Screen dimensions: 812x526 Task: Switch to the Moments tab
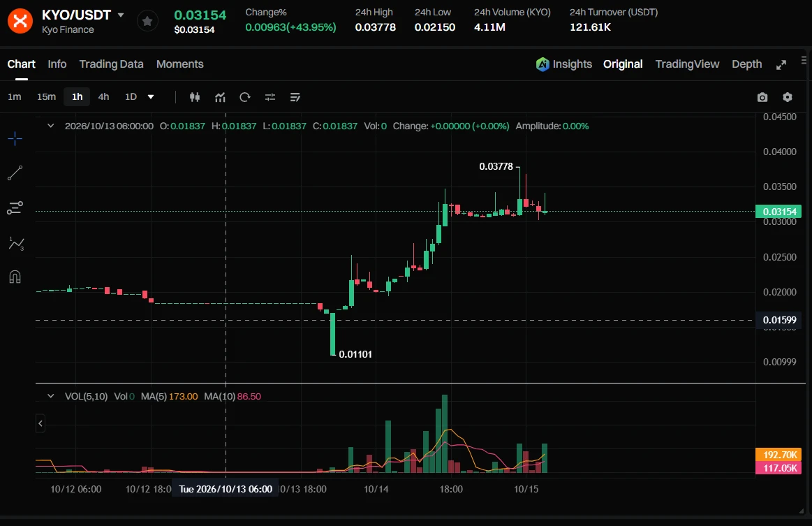pyautogui.click(x=179, y=64)
